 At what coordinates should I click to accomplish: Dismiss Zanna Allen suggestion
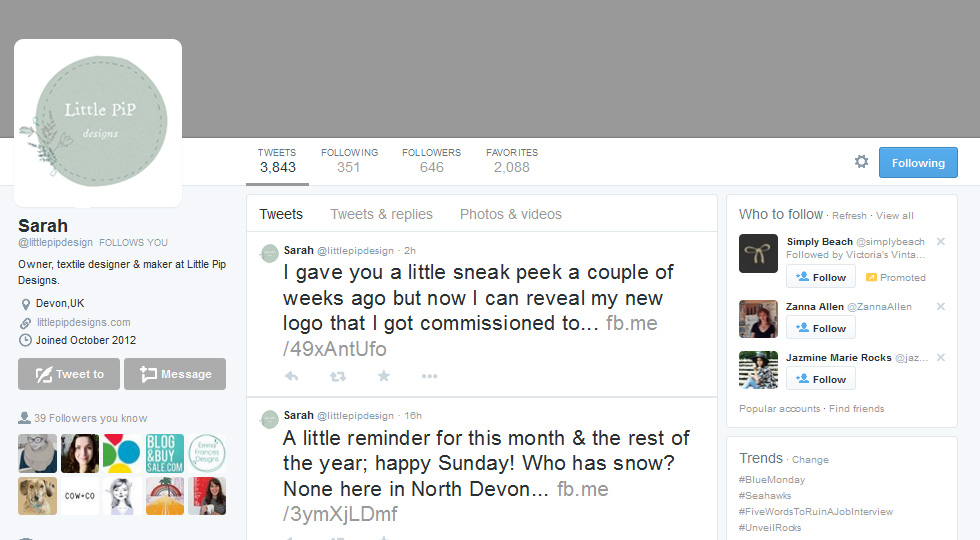(x=941, y=307)
